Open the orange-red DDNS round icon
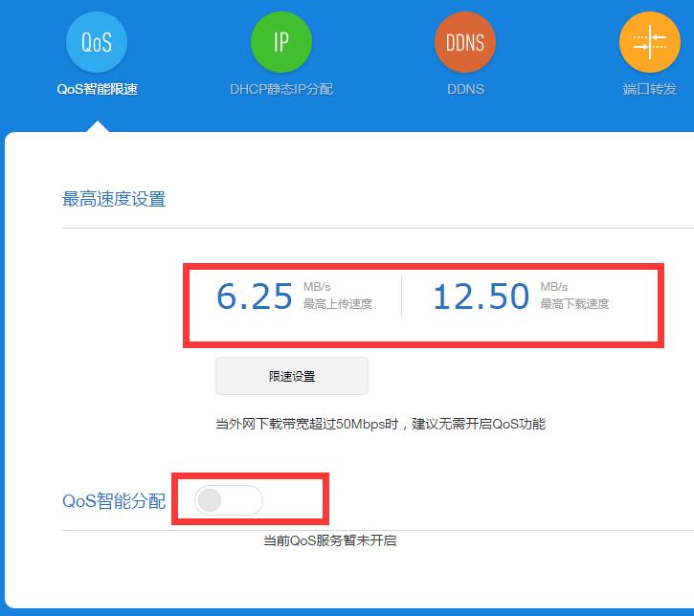The image size is (694, 616). point(465,42)
